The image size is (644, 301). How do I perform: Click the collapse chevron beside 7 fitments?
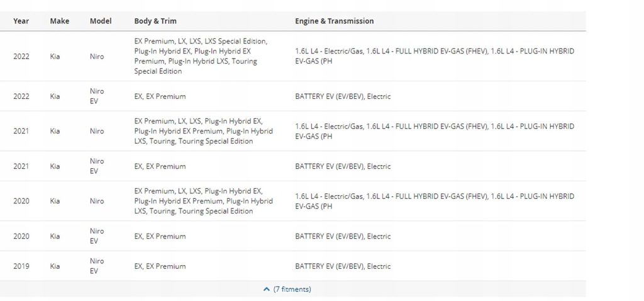[x=267, y=290]
